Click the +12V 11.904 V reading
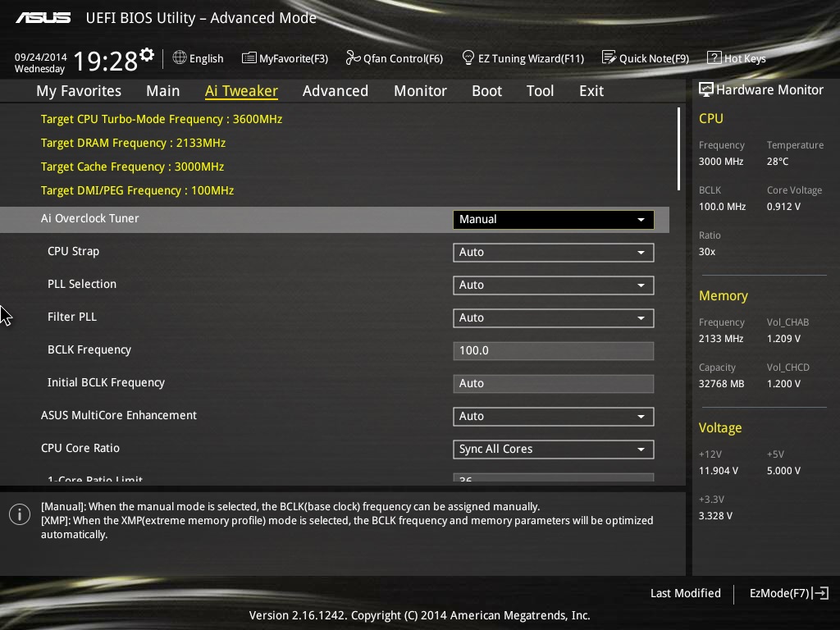Viewport: 840px width, 630px height. click(x=719, y=470)
